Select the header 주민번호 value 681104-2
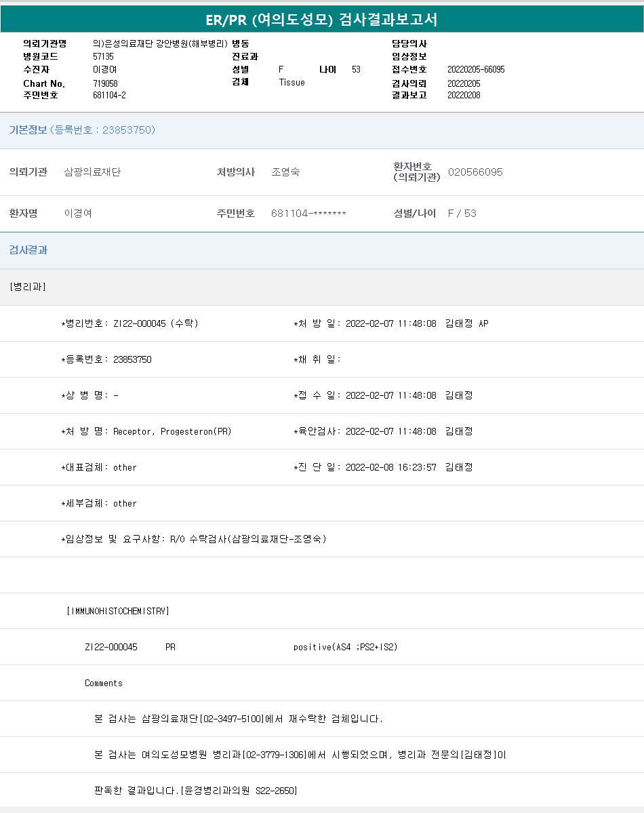Image resolution: width=644 pixels, height=813 pixels. click(x=109, y=96)
